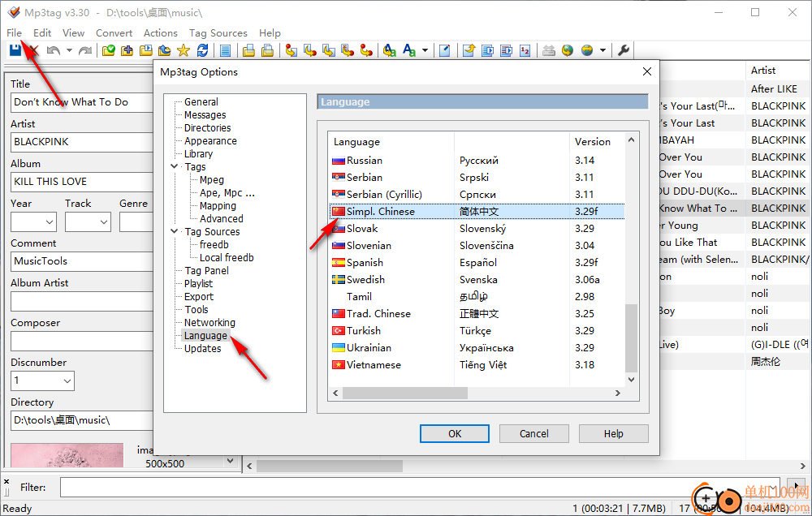This screenshot has width=812, height=516.
Task: Click the Version column header
Action: click(597, 142)
